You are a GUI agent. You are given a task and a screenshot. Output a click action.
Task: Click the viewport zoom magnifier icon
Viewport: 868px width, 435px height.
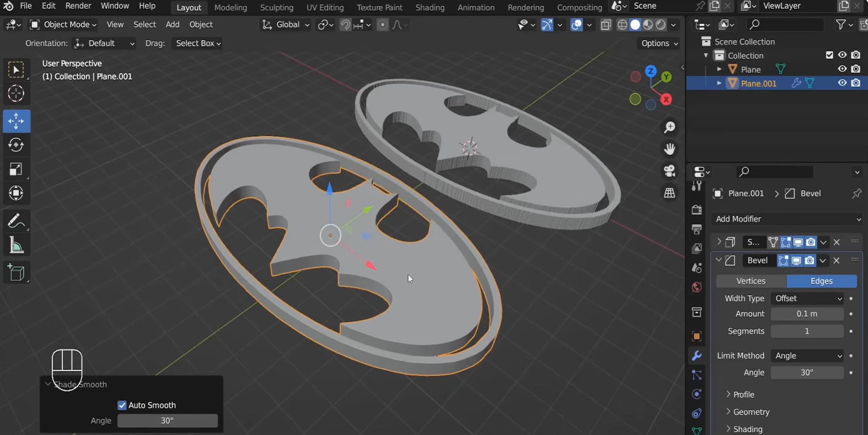point(669,127)
